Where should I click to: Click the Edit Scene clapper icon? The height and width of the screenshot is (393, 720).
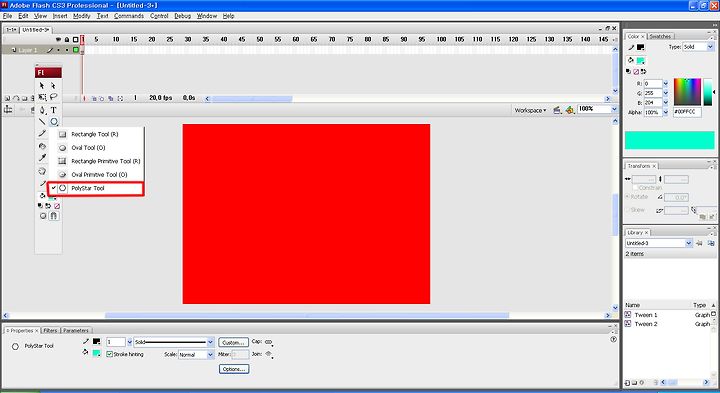pos(557,110)
